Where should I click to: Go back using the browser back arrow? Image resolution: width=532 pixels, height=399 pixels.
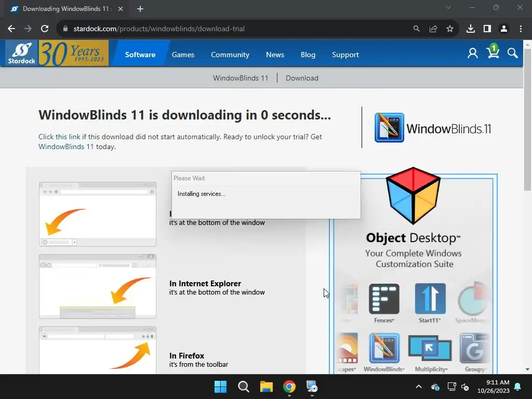tap(11, 29)
